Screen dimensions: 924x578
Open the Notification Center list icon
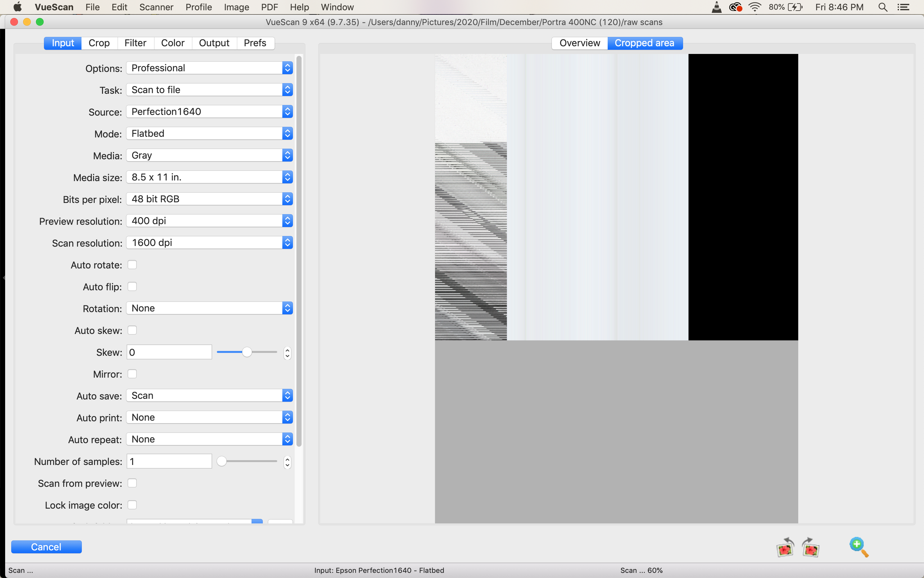[x=903, y=7]
